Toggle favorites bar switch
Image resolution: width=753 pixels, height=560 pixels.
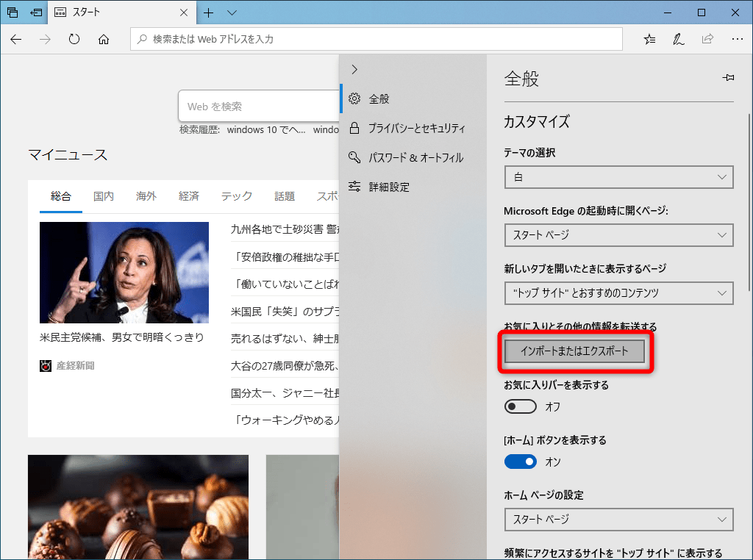click(x=521, y=406)
